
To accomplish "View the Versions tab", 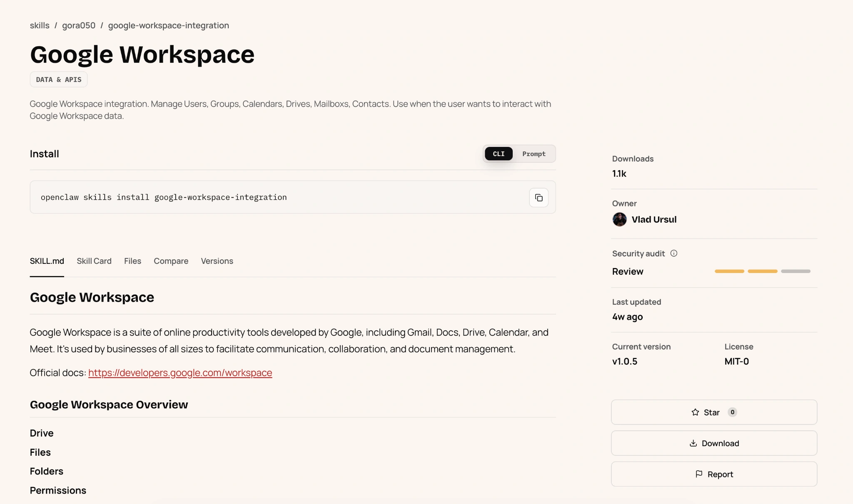I will 217,261.
